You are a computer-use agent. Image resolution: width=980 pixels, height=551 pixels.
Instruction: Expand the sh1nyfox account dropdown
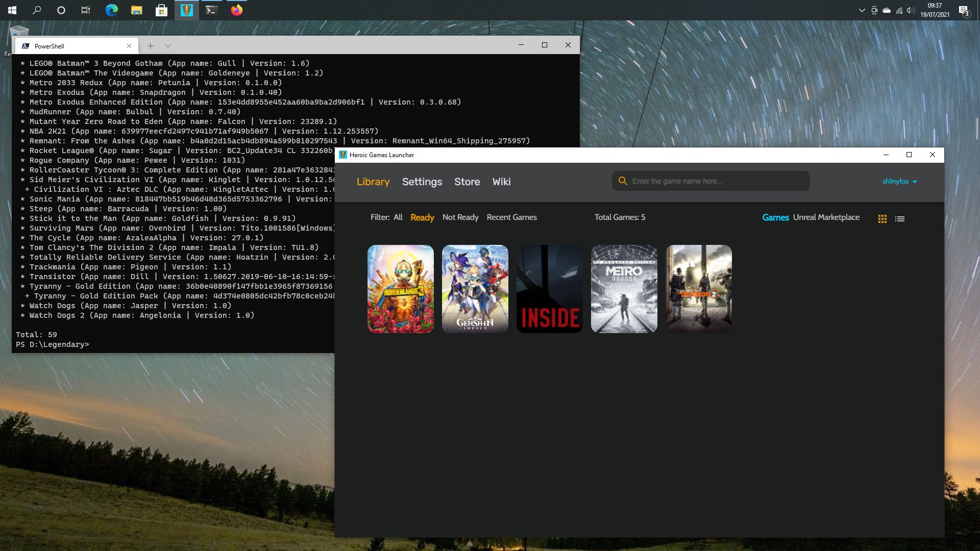click(900, 182)
